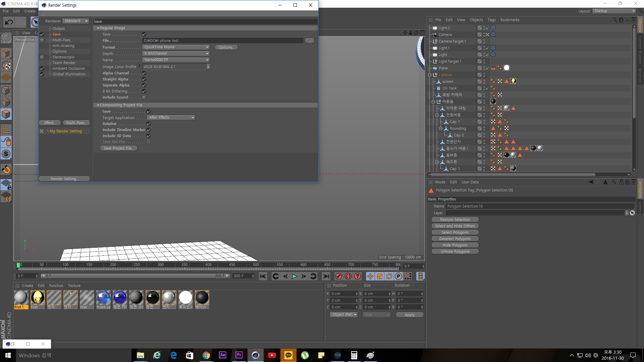Toggle Straight Alpha checkbox in render settings
The width and height of the screenshot is (644, 362).
click(144, 79)
